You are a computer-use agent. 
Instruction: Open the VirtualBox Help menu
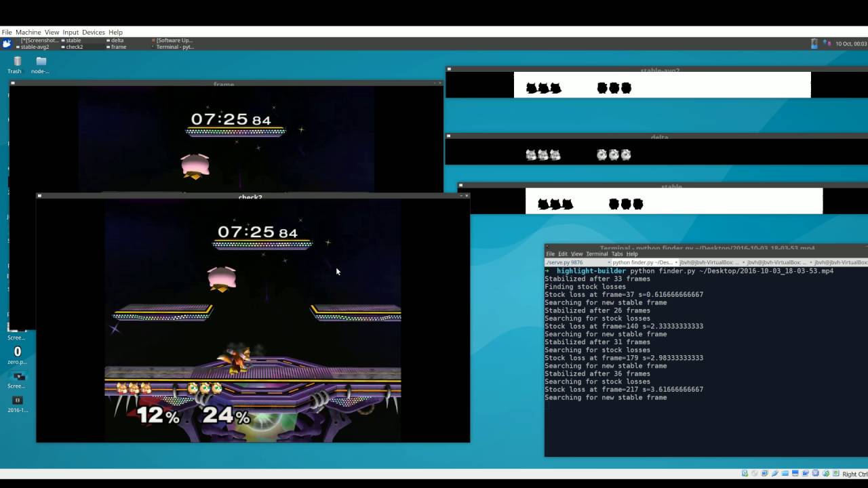[x=115, y=32]
